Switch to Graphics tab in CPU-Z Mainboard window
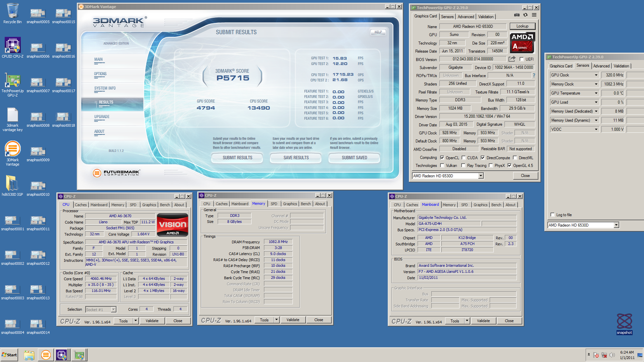The width and height of the screenshot is (644, 362). [x=480, y=205]
